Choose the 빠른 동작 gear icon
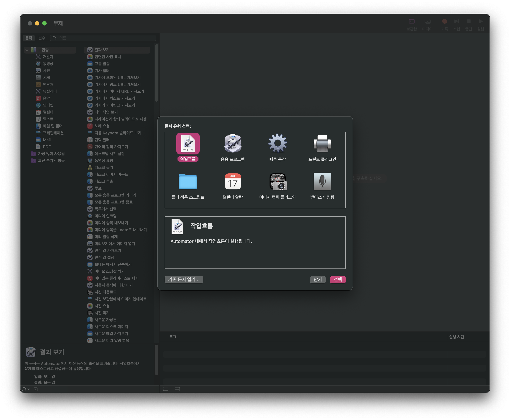This screenshot has width=510, height=420. coord(278,144)
